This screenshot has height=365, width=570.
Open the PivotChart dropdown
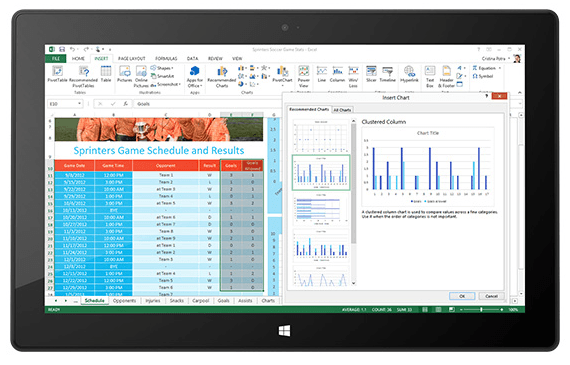pos(282,76)
